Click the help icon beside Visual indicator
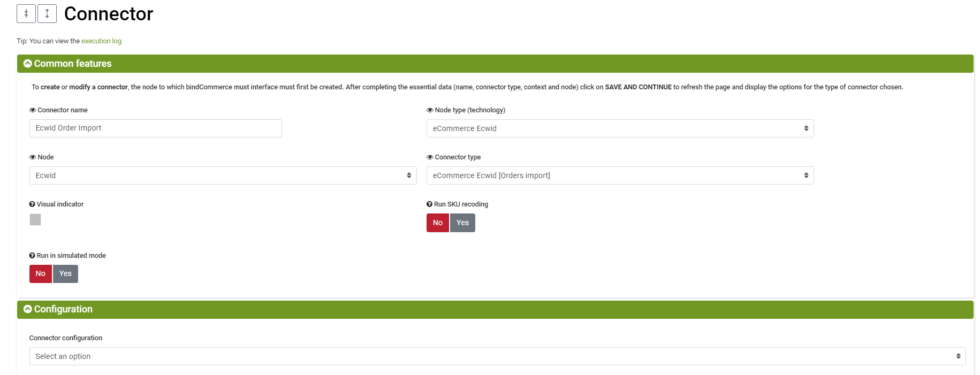The height and width of the screenshot is (375, 980). pos(32,204)
